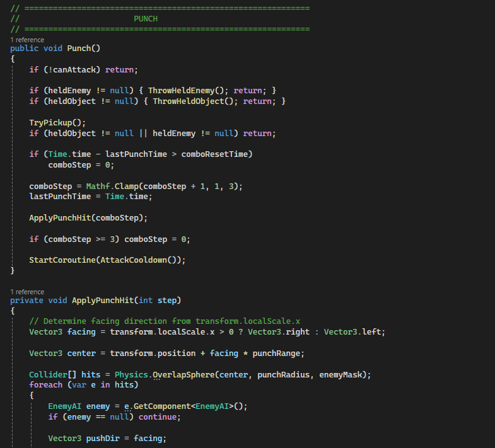The width and height of the screenshot is (495, 448).
Task: Click transform.localScale.x in the facing assignment
Action: pyautogui.click(x=162, y=332)
